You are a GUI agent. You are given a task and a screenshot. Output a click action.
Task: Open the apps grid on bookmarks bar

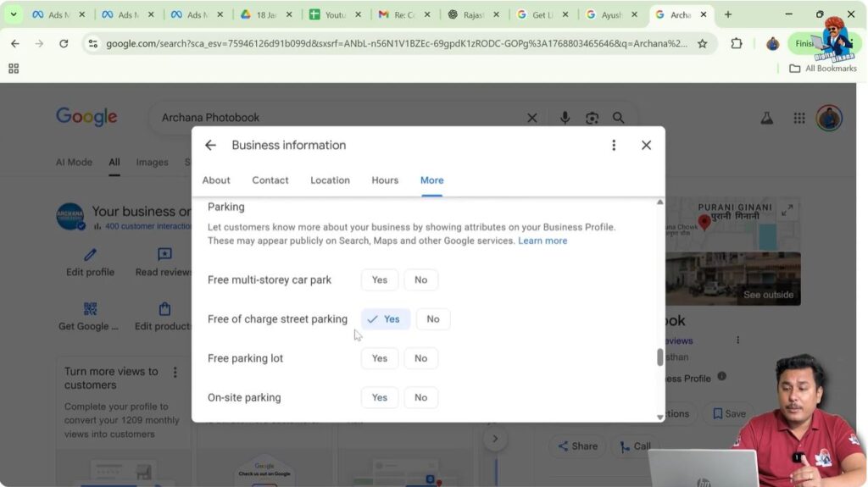pos(14,69)
